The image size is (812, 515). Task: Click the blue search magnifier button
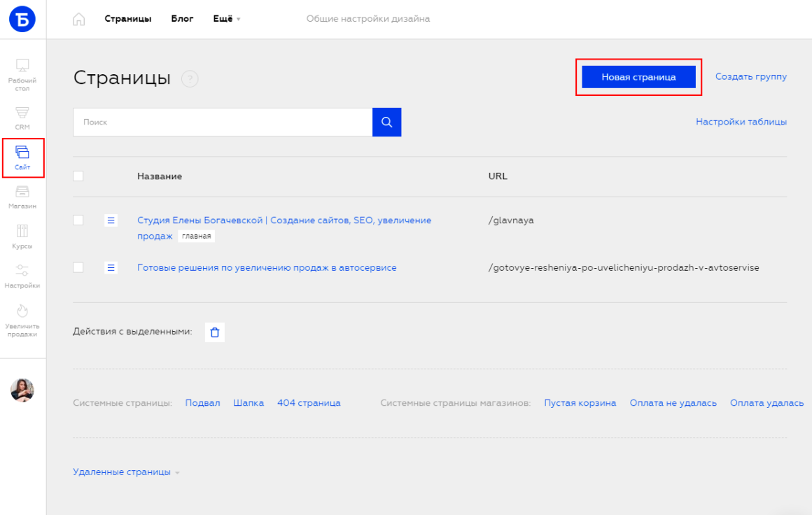click(387, 122)
